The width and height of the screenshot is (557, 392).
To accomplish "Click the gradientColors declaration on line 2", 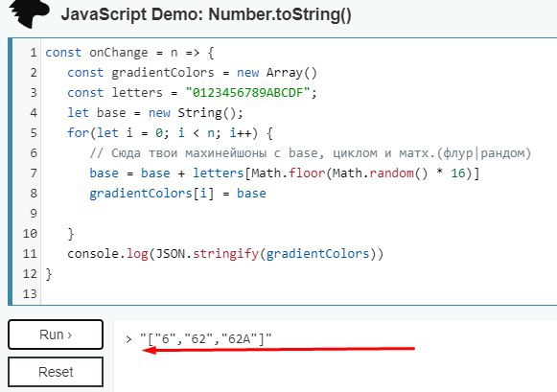I will pos(192,73).
